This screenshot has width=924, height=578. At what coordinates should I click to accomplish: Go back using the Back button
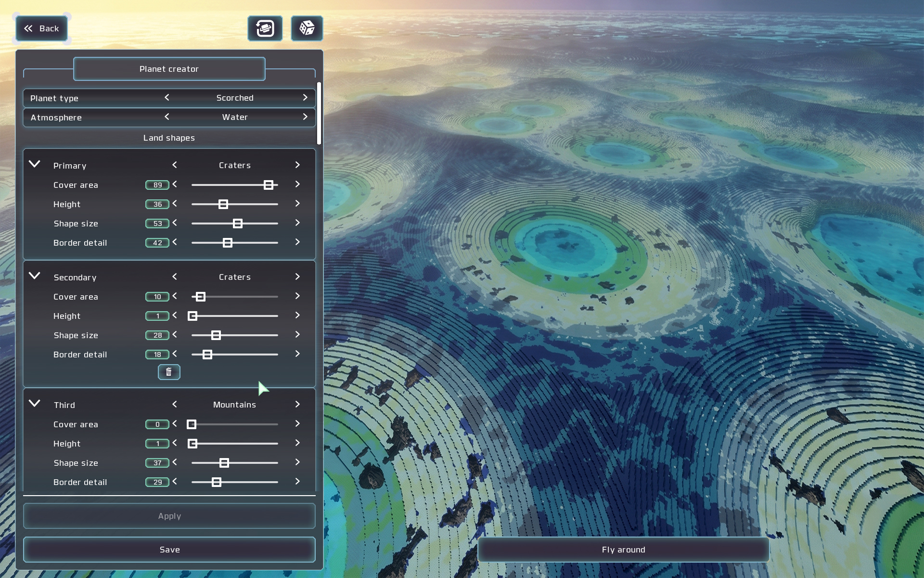tap(41, 28)
